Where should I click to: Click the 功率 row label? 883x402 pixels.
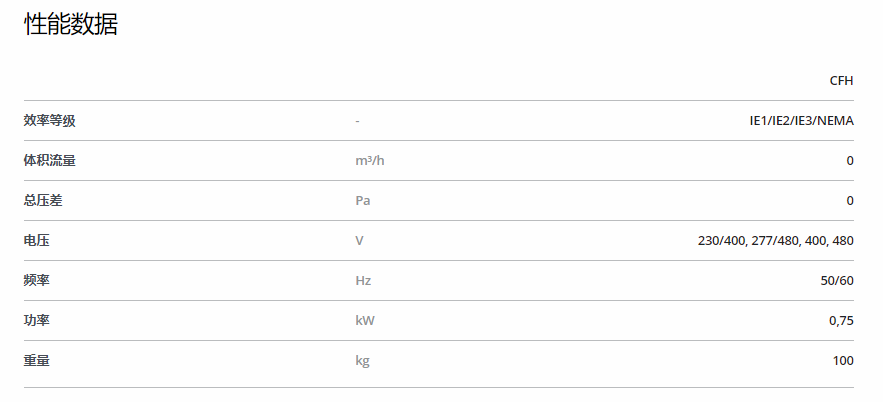(37, 320)
